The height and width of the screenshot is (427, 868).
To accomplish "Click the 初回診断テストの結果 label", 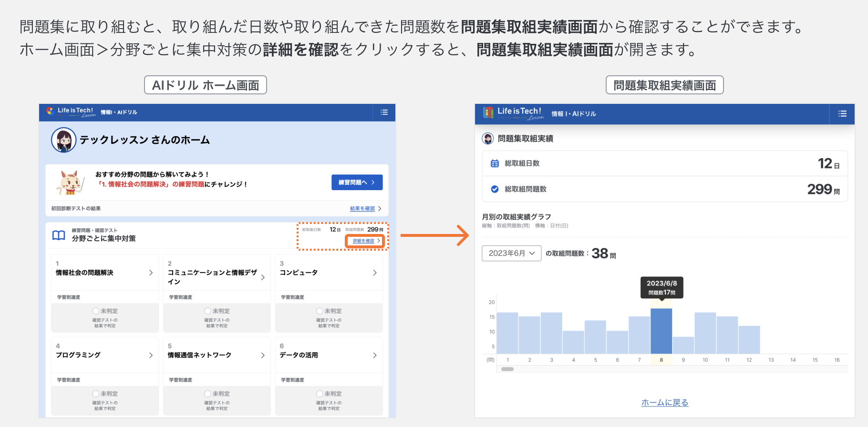I will pos(76,209).
